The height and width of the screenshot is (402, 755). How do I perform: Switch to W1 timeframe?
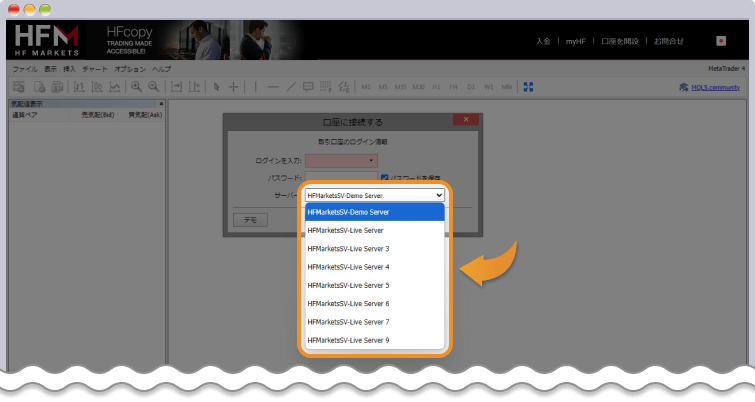[489, 87]
